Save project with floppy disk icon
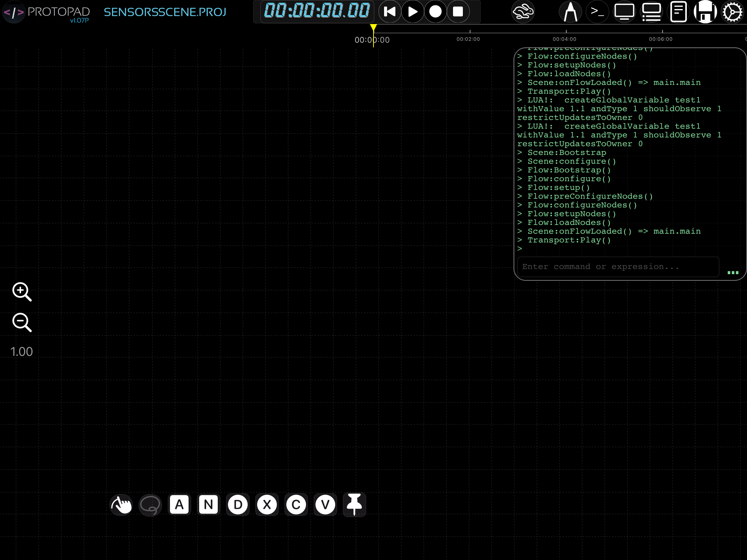Viewport: 747px width, 560px height. click(x=705, y=12)
